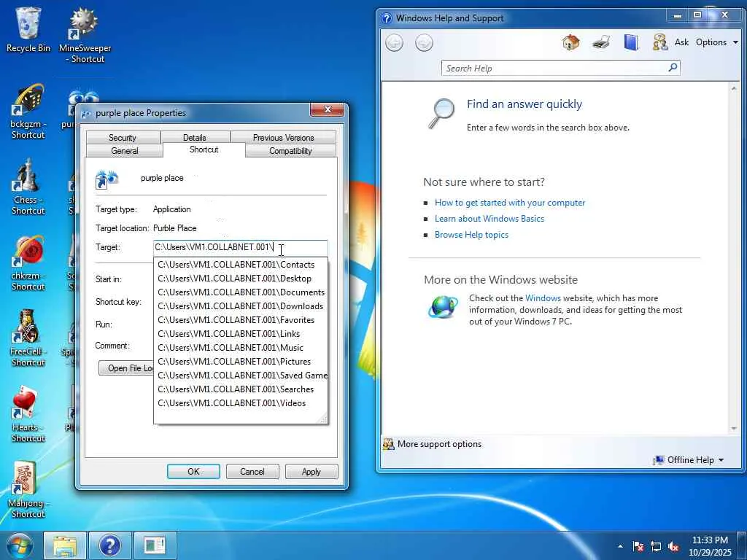
Task: Choose the Pictures path suggestion
Action: tap(241, 362)
